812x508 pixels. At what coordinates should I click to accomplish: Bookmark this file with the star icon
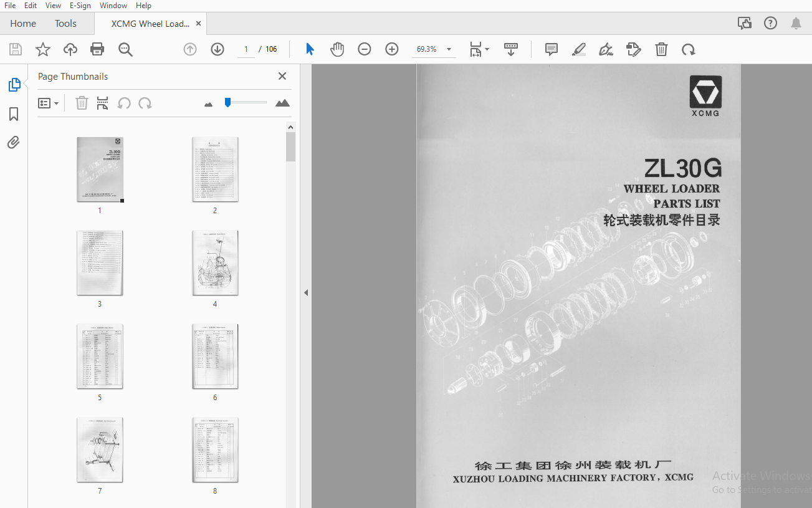tap(42, 49)
